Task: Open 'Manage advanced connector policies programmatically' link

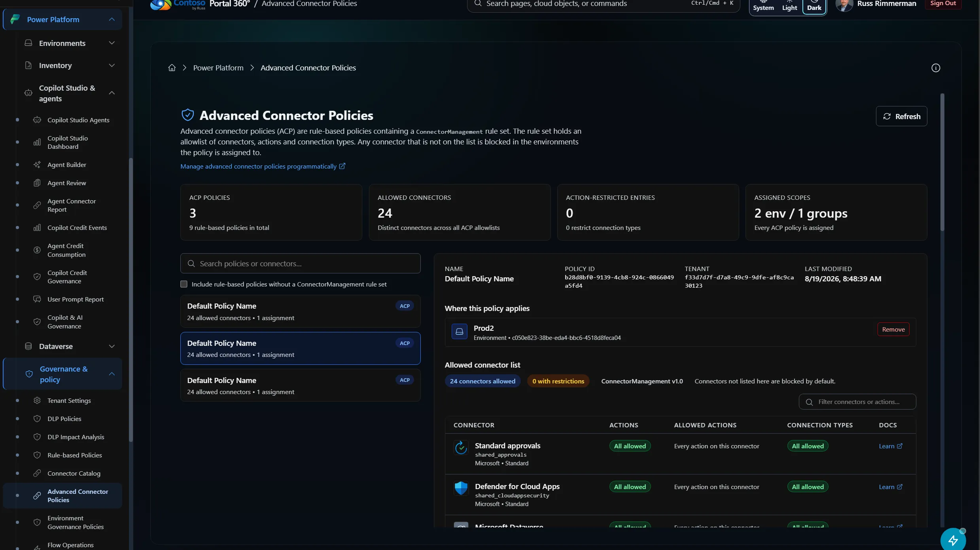Action: click(263, 166)
